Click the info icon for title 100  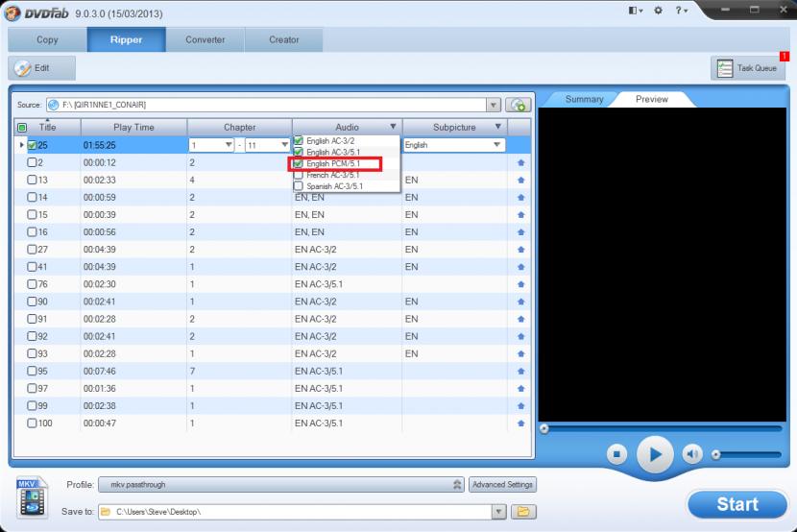[520, 423]
